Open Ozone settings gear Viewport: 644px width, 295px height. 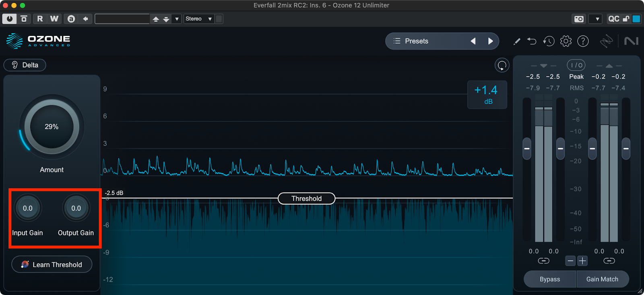pos(566,41)
